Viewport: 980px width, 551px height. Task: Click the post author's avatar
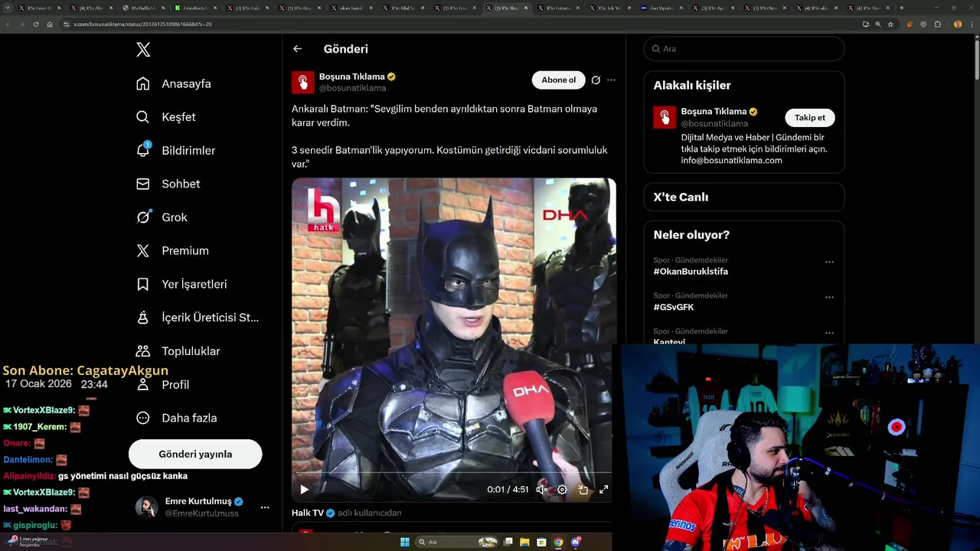pyautogui.click(x=303, y=82)
